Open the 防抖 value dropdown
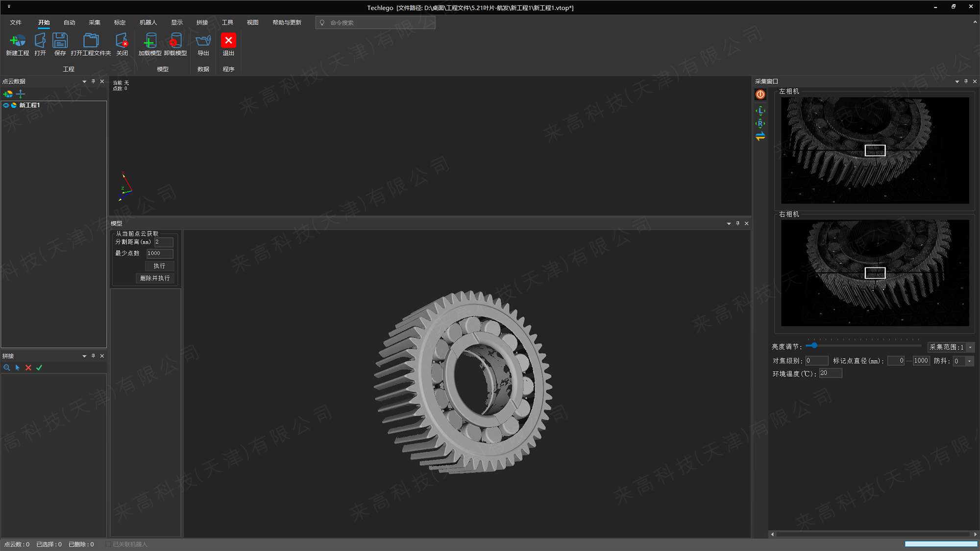 pyautogui.click(x=969, y=361)
